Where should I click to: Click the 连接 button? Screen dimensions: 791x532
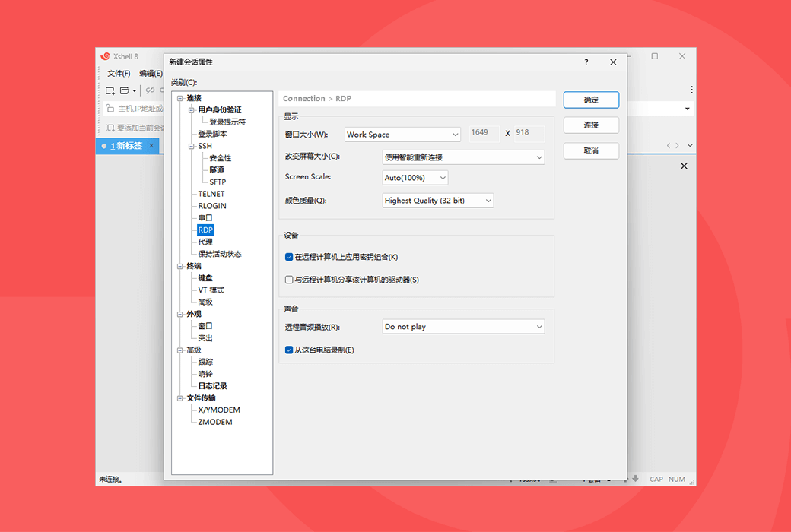[591, 125]
